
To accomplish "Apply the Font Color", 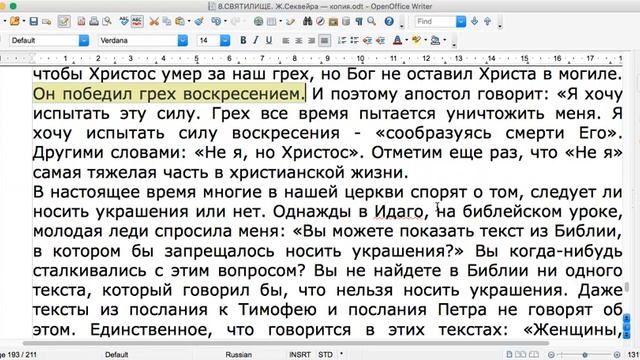I will click(397, 40).
